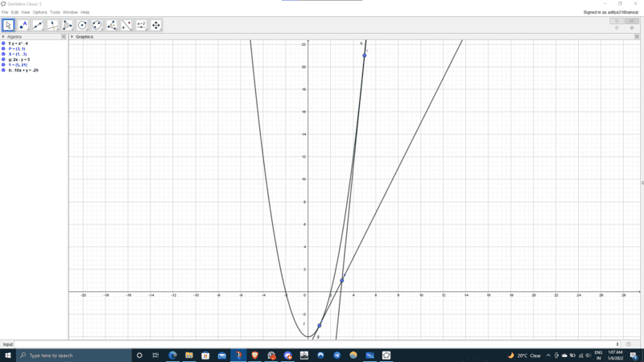This screenshot has height=362, width=644.
Task: Hide line g: 2x - y = 5
Action: point(3,60)
